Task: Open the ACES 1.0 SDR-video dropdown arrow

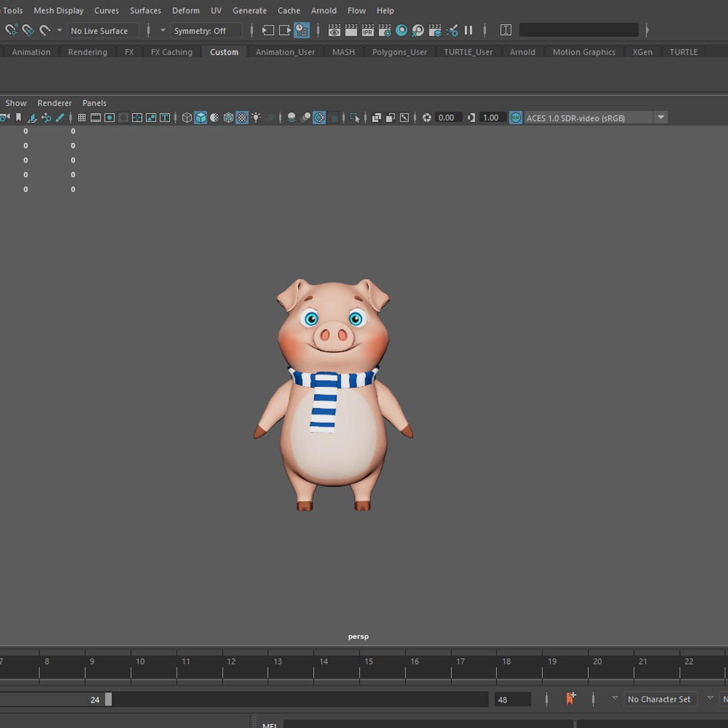Action: (661, 117)
